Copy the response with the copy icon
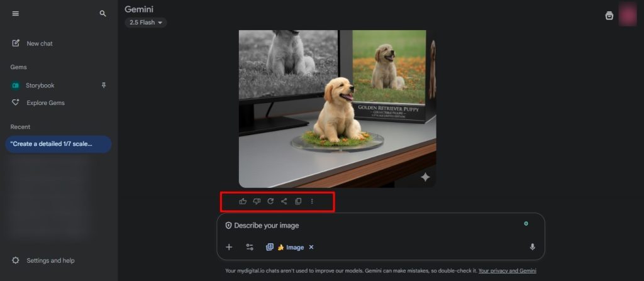Screen dimensions: 644x281 (x=298, y=201)
